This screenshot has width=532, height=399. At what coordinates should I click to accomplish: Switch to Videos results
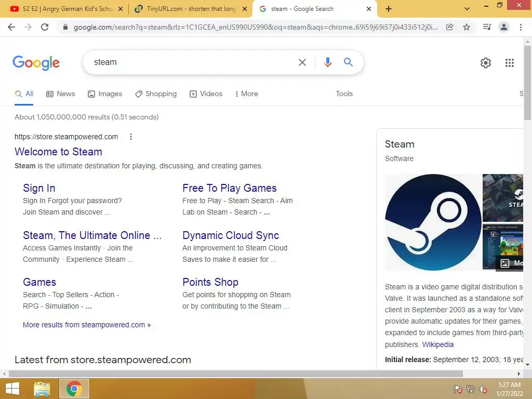point(206,94)
